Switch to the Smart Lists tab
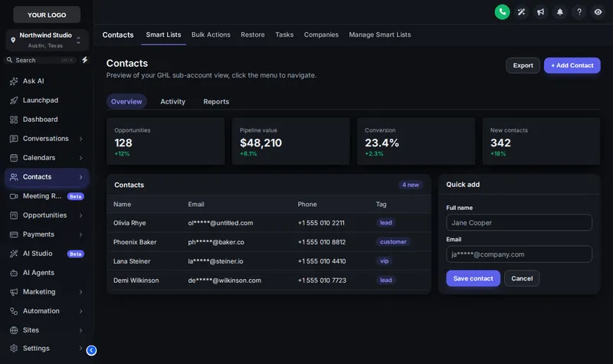613x364 pixels. (163, 34)
